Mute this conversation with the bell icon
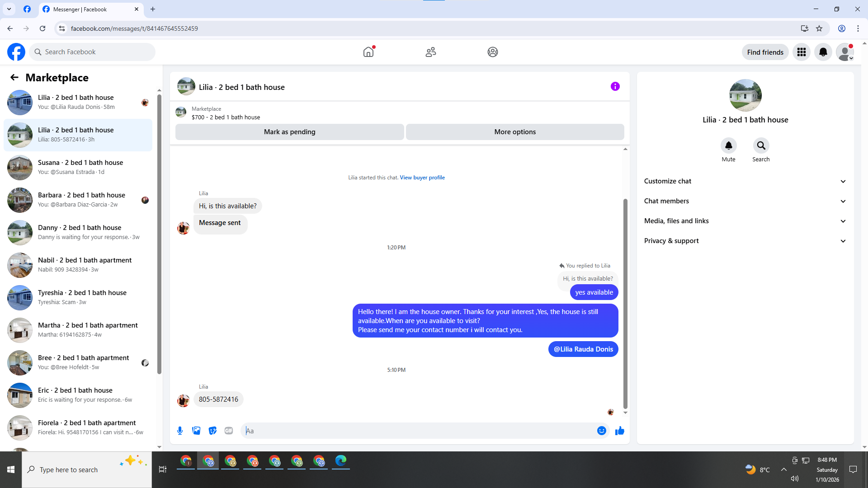Screen dimensions: 868x488 (728, 145)
